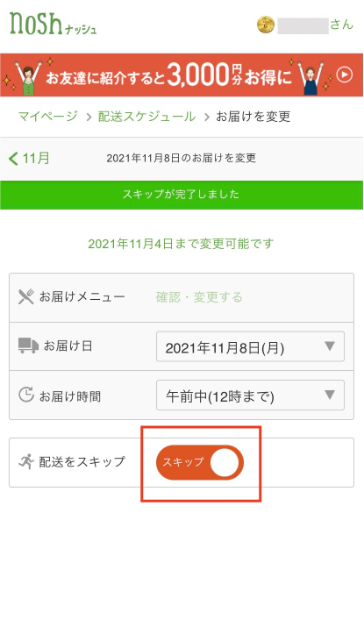Click the play arrow on referral banner
The image size is (364, 627).
click(345, 75)
